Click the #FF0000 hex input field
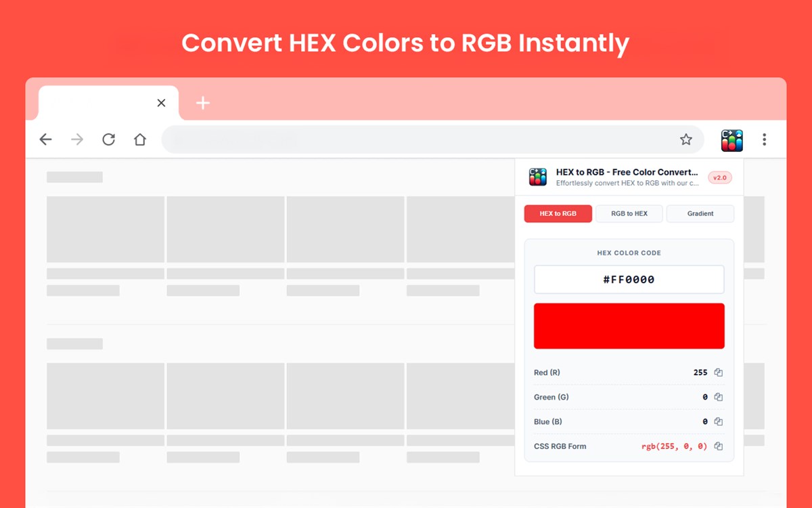The image size is (812, 508). click(x=629, y=279)
